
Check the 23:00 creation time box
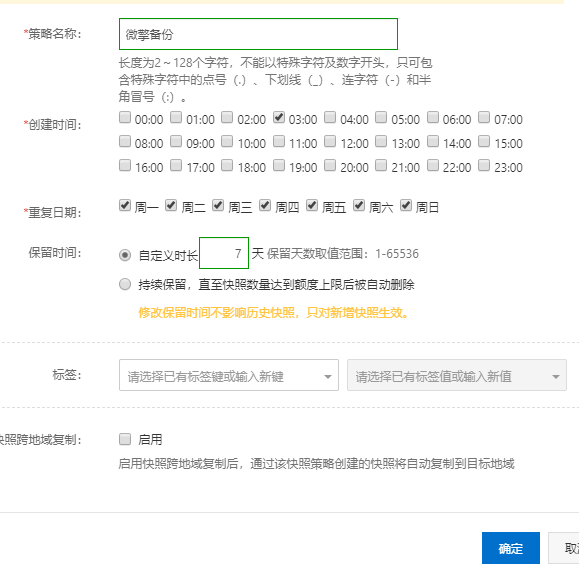(484, 165)
